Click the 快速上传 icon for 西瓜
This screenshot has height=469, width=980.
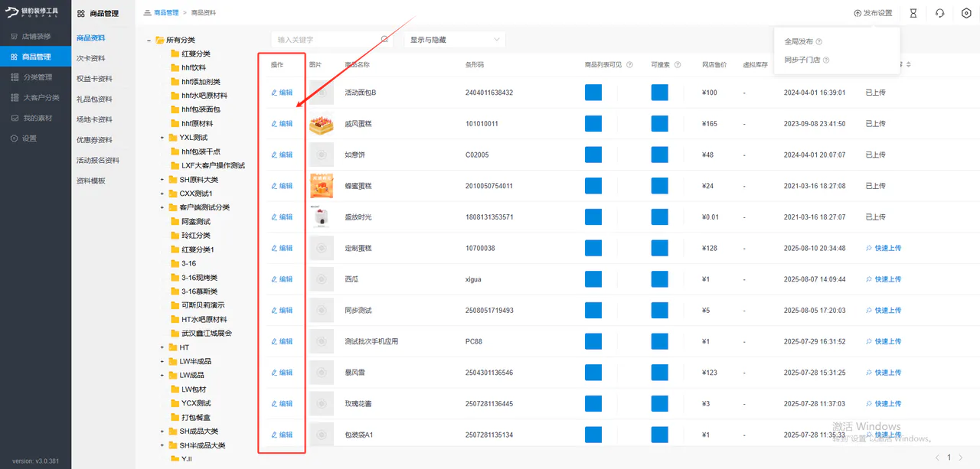869,279
